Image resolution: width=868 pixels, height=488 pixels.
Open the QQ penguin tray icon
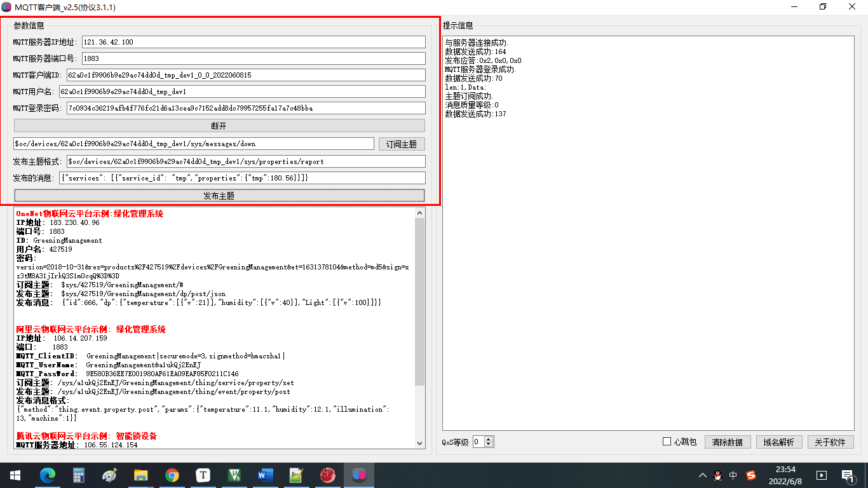tap(718, 475)
